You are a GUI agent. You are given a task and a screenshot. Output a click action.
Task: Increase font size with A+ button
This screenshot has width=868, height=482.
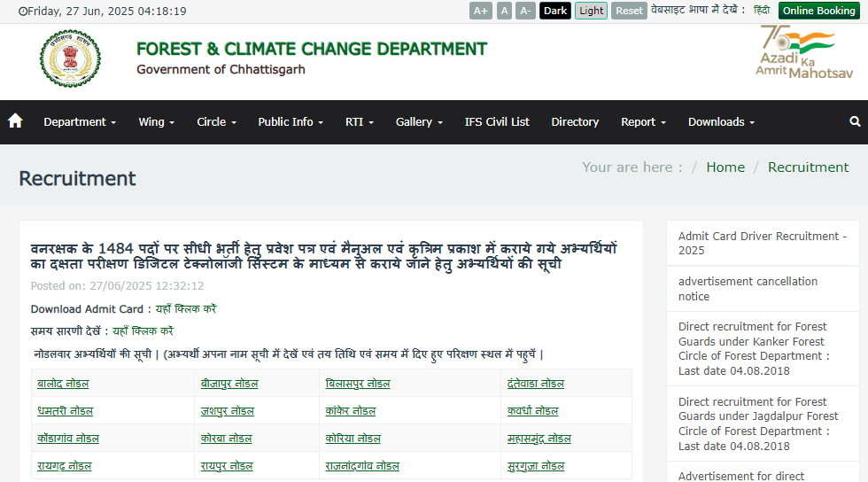tap(481, 11)
